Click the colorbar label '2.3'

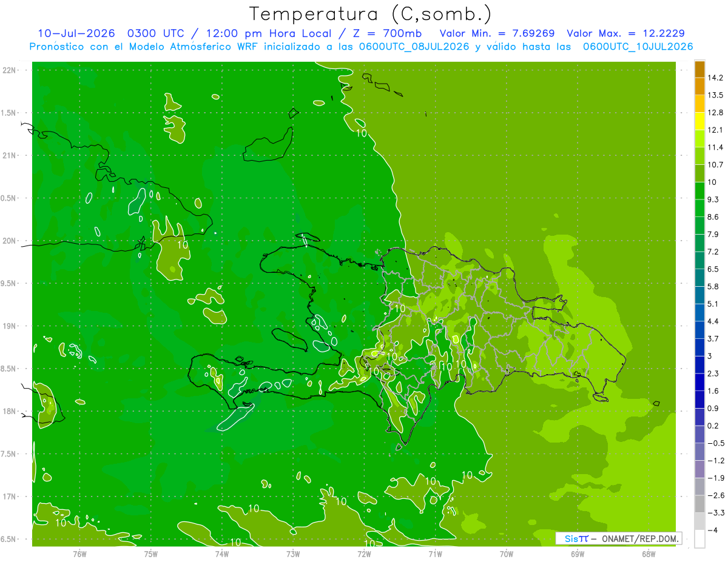[x=714, y=373]
